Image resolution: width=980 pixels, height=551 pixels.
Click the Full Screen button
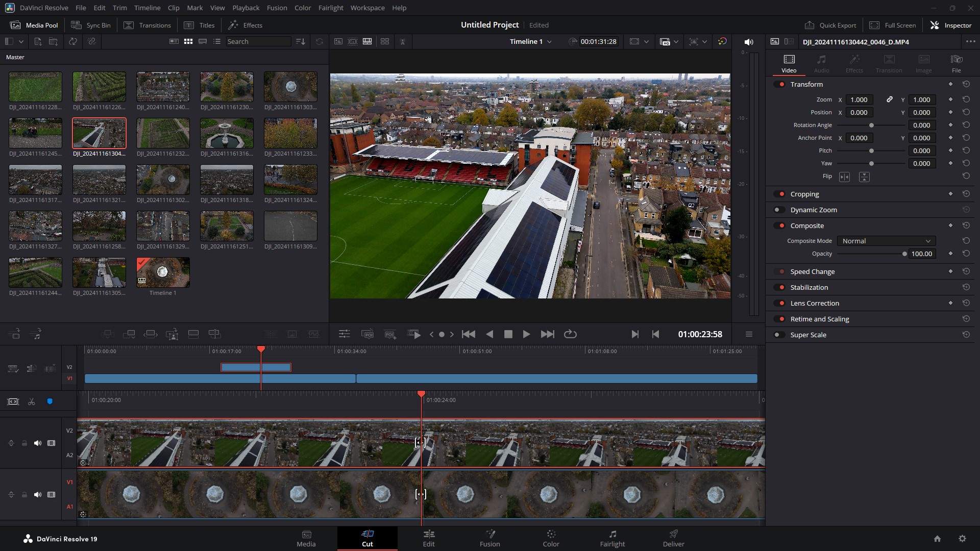click(893, 25)
